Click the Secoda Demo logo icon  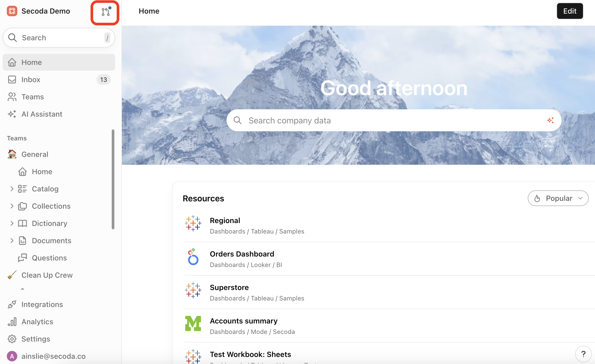point(12,11)
